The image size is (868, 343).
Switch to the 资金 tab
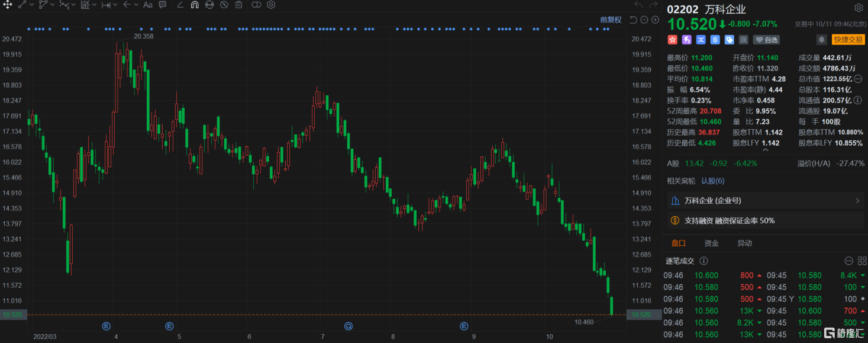click(x=711, y=243)
